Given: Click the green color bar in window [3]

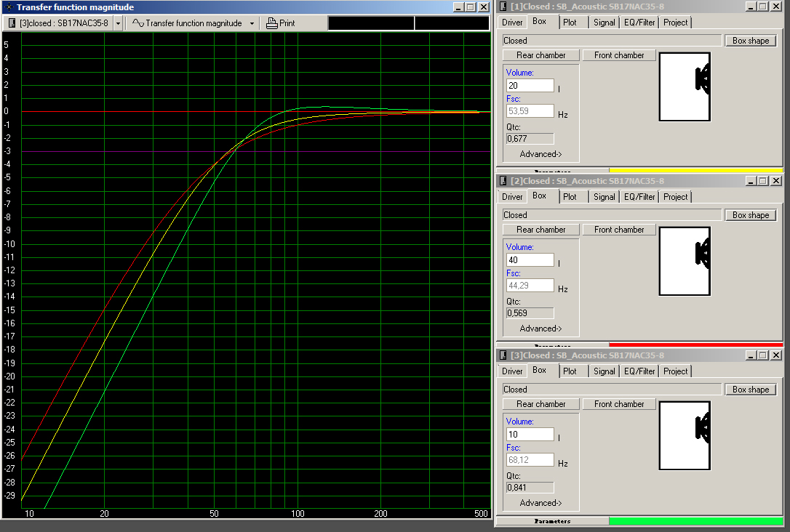Looking at the screenshot, I should click(695, 521).
